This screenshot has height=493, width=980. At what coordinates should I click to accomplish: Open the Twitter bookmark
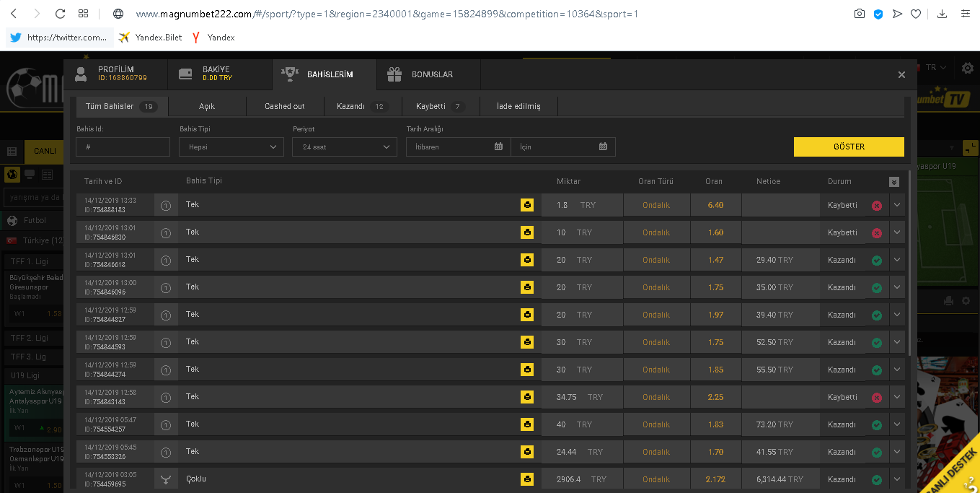pyautogui.click(x=59, y=38)
